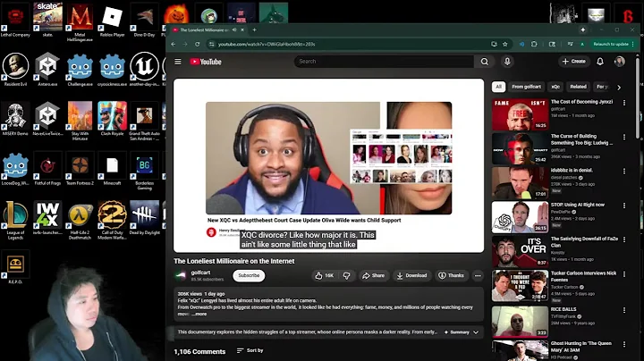Click the YouTube search input field
The image size is (644, 361).
[384, 62]
